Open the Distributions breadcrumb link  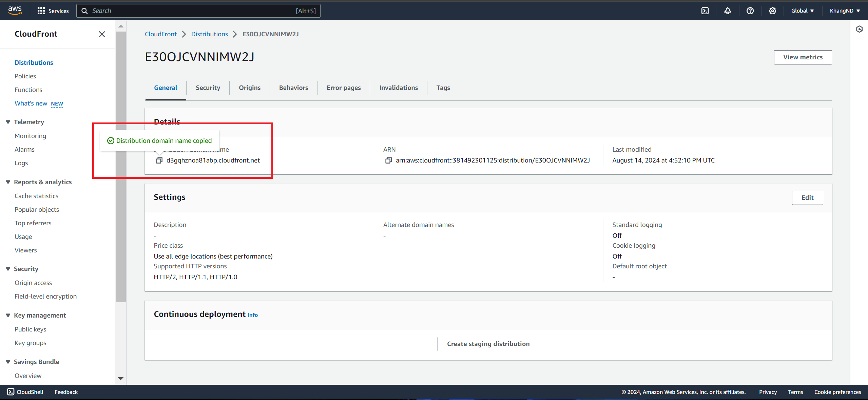pos(210,34)
